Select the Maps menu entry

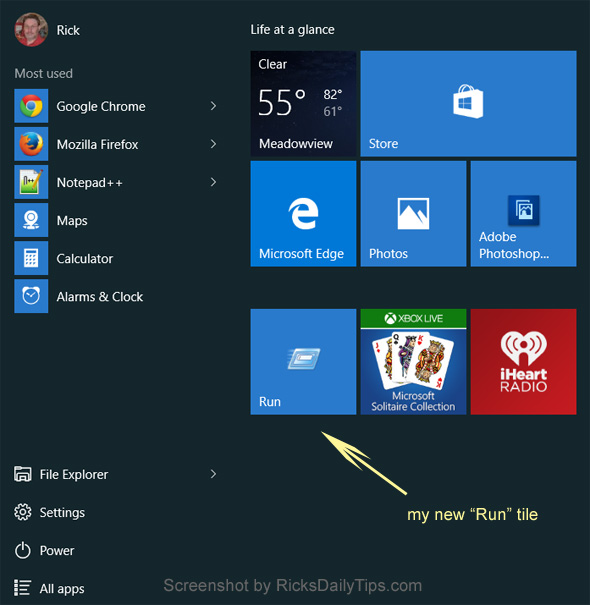click(x=116, y=220)
